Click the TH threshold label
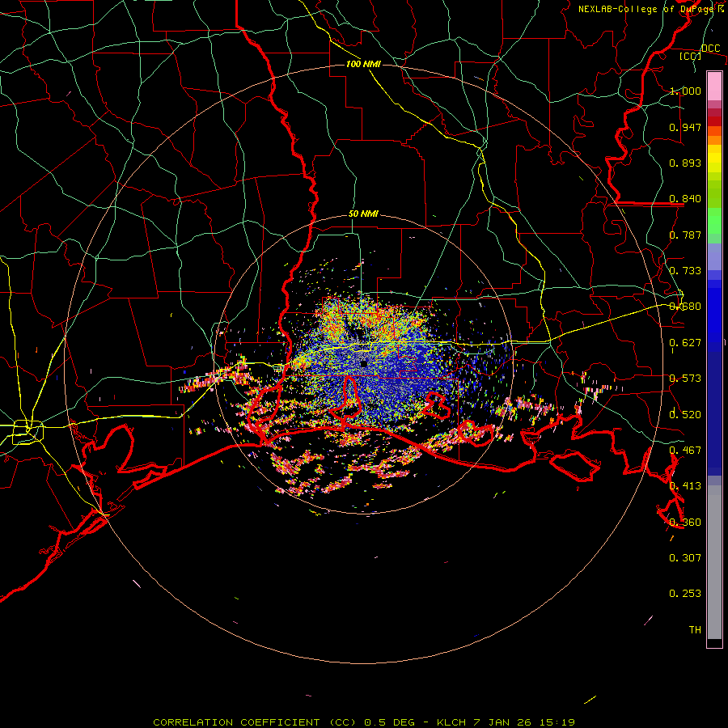 click(x=695, y=630)
